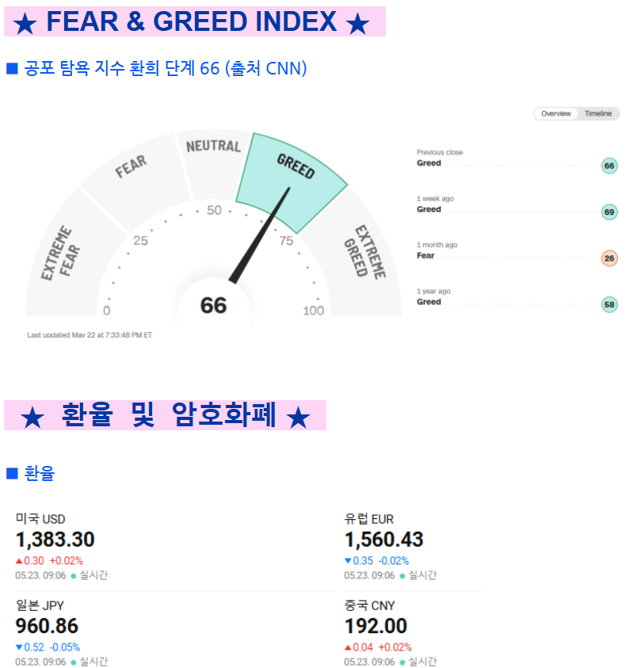Click the 1 month ago 26 badge
Screen dimensions: 644x668
pyautogui.click(x=609, y=258)
